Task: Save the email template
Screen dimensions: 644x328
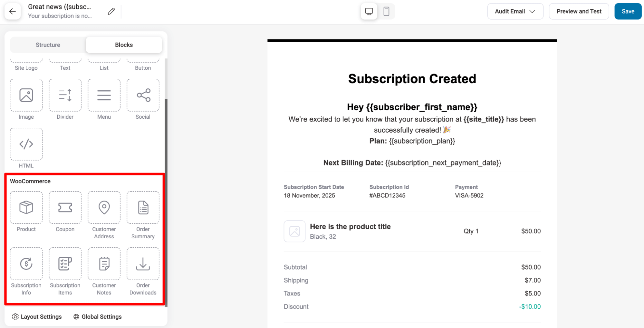Action: coord(628,11)
